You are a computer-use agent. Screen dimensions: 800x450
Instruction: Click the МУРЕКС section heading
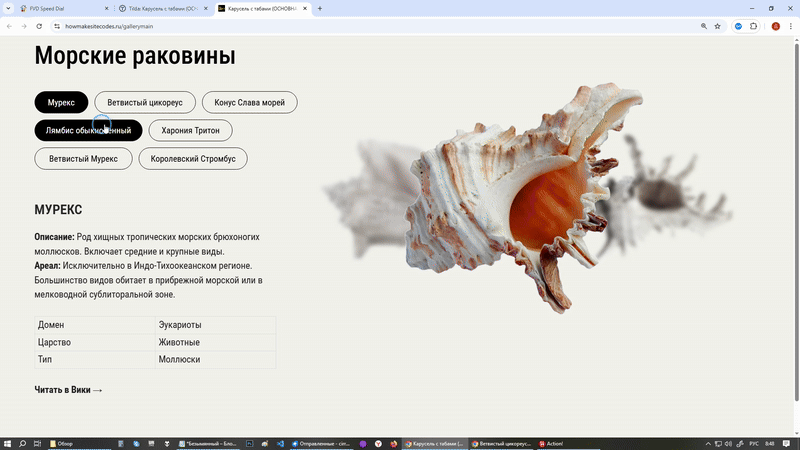(x=58, y=210)
